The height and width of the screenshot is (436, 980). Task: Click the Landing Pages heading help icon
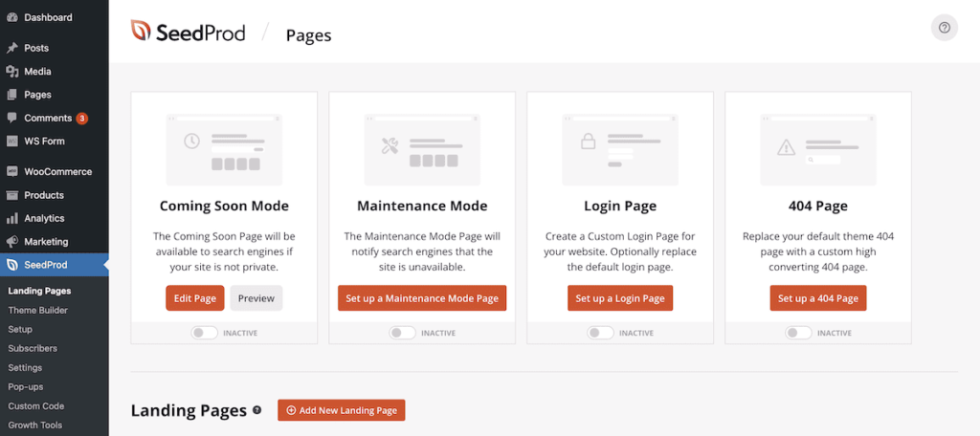256,410
